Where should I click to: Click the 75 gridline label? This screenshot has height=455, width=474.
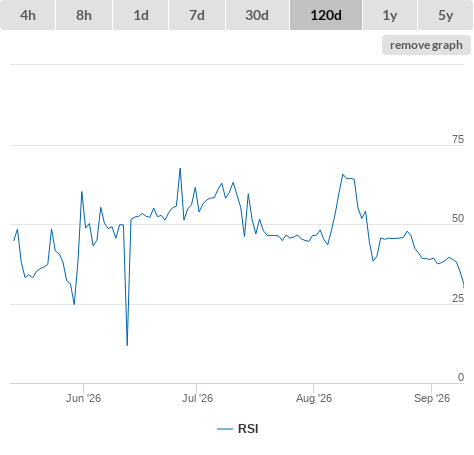coord(458,139)
